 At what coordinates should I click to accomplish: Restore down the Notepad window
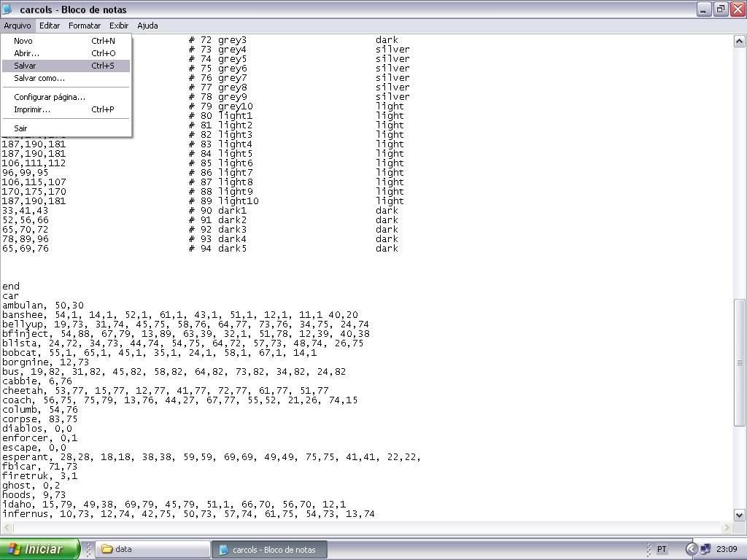point(720,9)
